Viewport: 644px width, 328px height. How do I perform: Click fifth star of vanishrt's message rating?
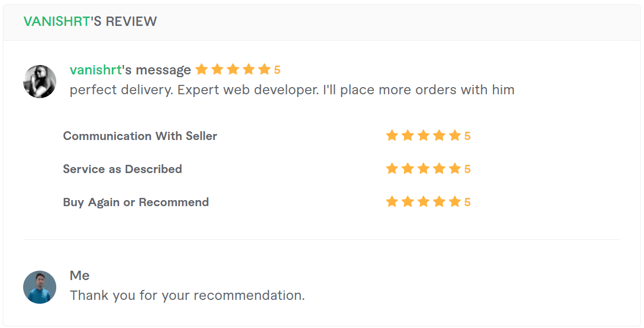pos(265,69)
